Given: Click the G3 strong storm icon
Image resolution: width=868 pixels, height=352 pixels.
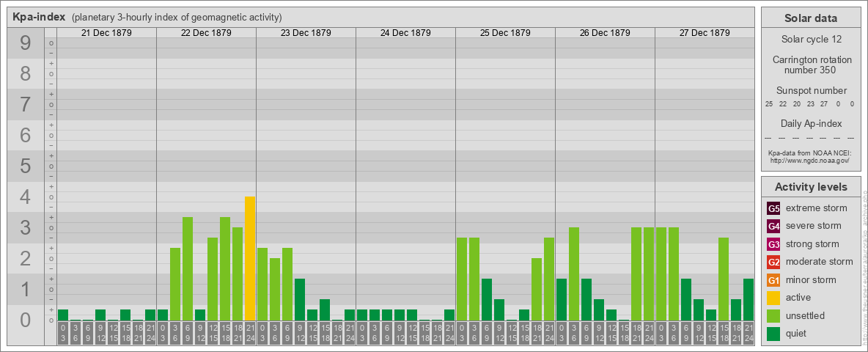Looking at the screenshot, I should [773, 244].
